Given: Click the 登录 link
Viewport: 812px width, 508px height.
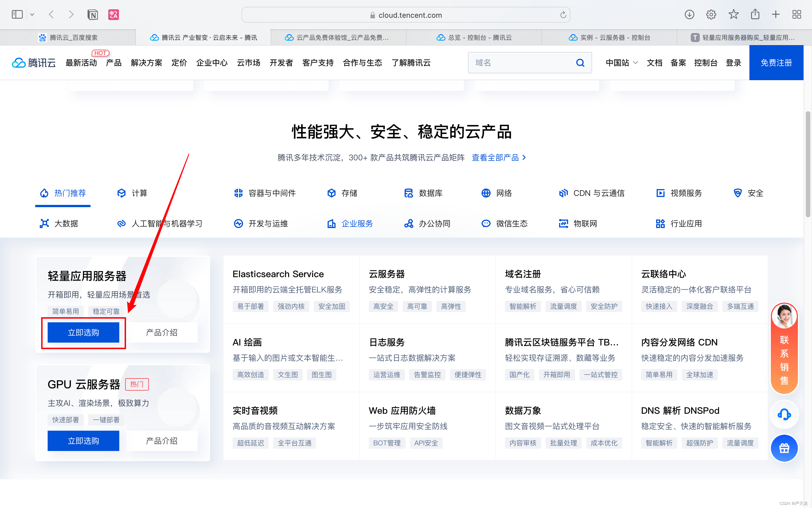Looking at the screenshot, I should [x=734, y=63].
